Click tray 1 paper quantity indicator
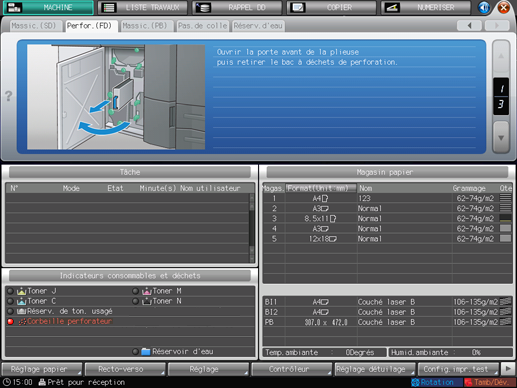517x388 pixels. [x=506, y=198]
